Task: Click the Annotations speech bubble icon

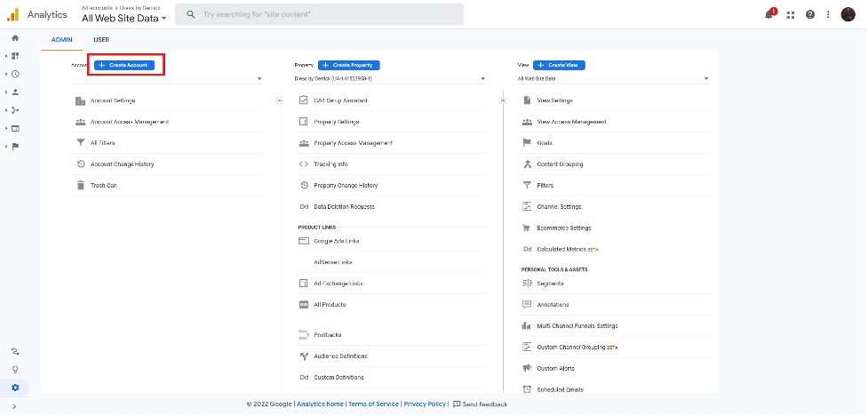Action: pyautogui.click(x=527, y=305)
